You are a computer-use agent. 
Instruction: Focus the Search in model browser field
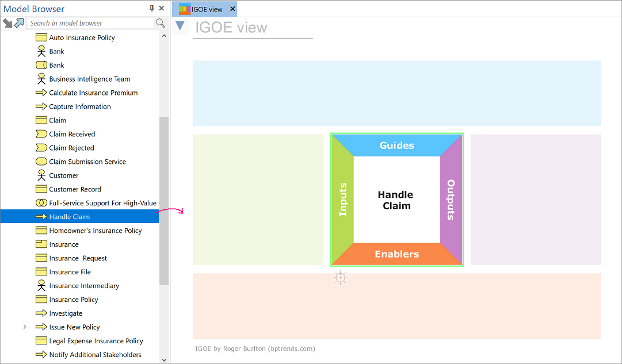tap(91, 23)
